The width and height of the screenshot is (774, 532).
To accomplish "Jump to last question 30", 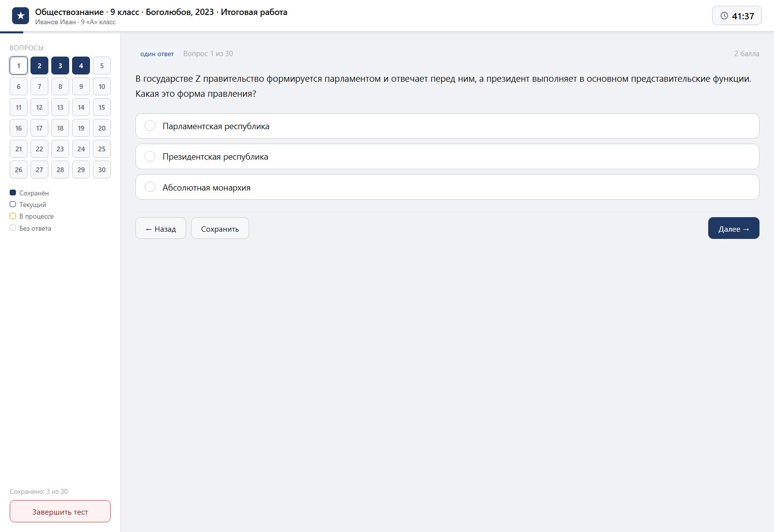I will click(x=102, y=170).
